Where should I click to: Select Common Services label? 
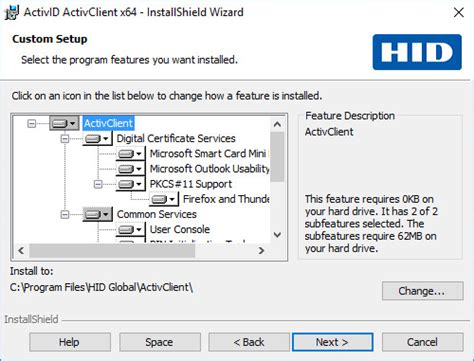tap(157, 214)
